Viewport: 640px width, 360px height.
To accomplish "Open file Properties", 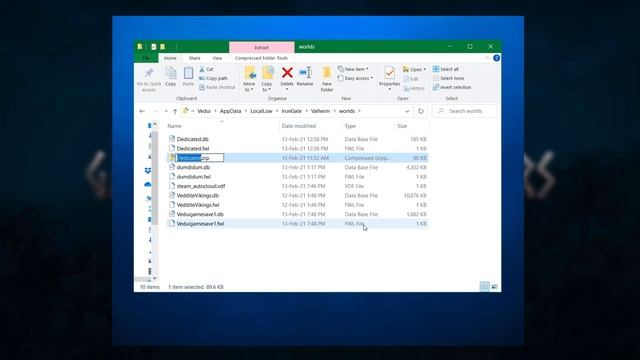I will coord(389,78).
